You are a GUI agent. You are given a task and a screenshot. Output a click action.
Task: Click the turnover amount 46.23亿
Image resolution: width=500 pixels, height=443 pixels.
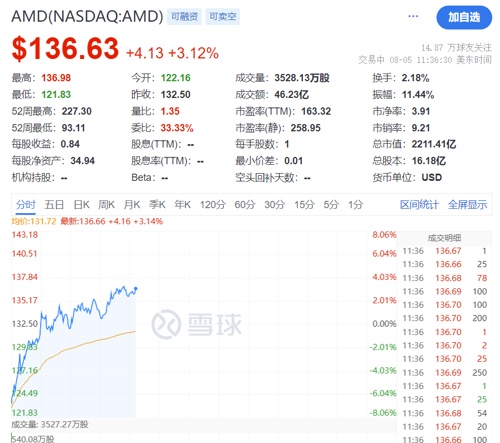click(x=292, y=95)
